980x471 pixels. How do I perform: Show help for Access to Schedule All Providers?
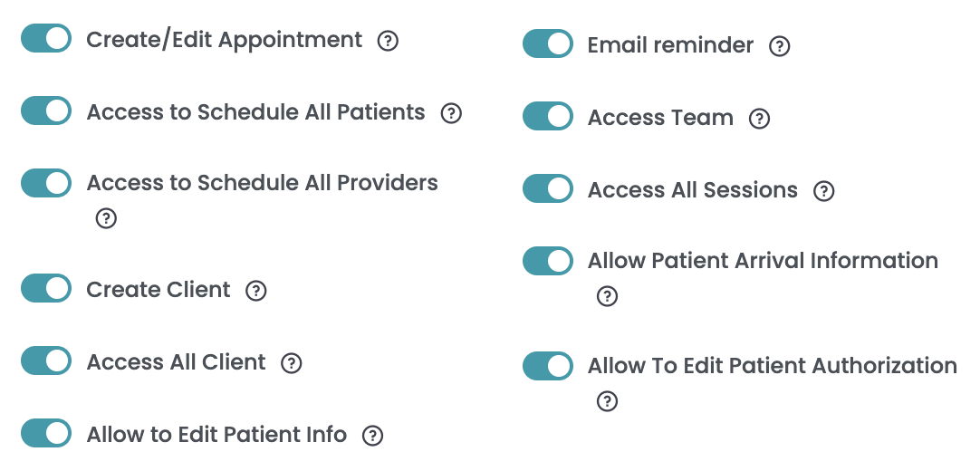pos(106,218)
